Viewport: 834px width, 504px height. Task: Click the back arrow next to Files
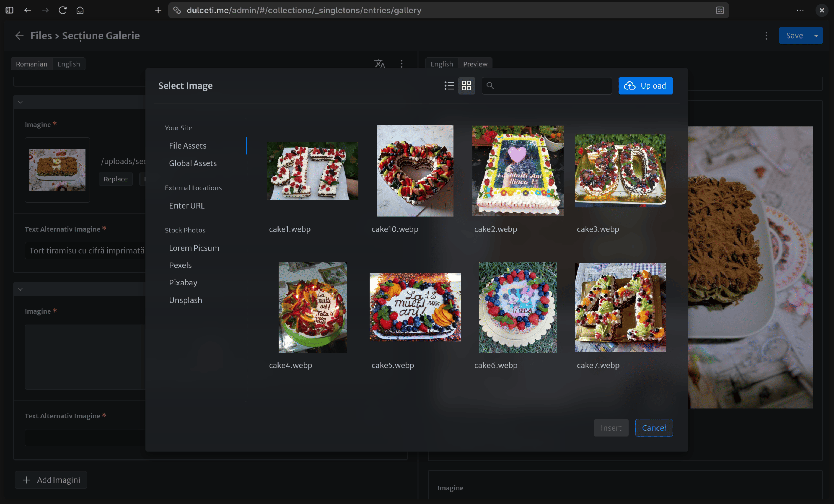tap(19, 36)
